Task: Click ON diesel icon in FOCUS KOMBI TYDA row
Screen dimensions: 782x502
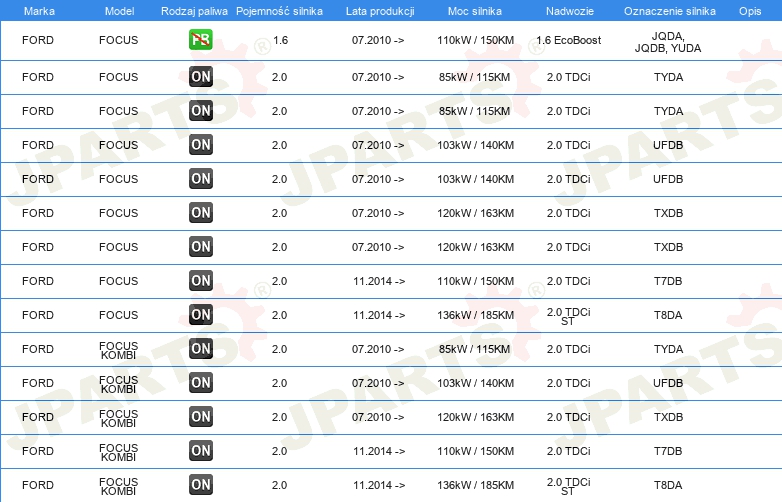Action: (201, 348)
